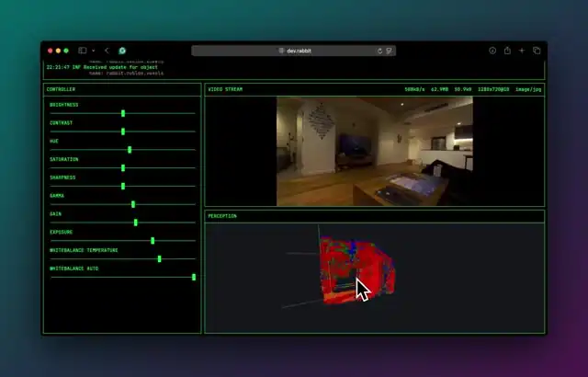The width and height of the screenshot is (588, 377).
Task: Click the dev.rabbit address bar
Action: [294, 51]
